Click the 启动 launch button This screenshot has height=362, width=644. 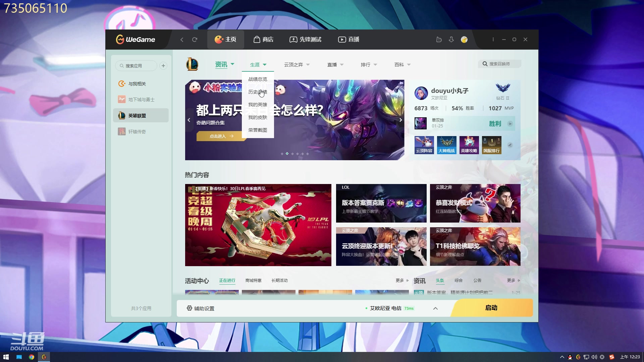491,308
